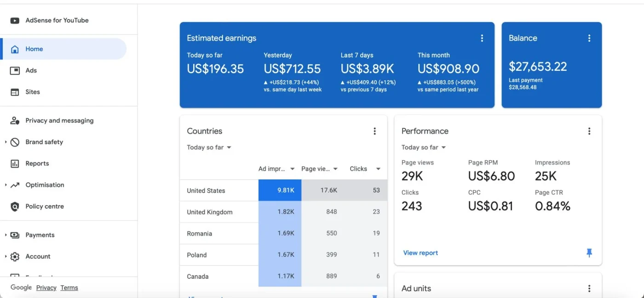Click the AdSense for YouTube icon

click(15, 20)
